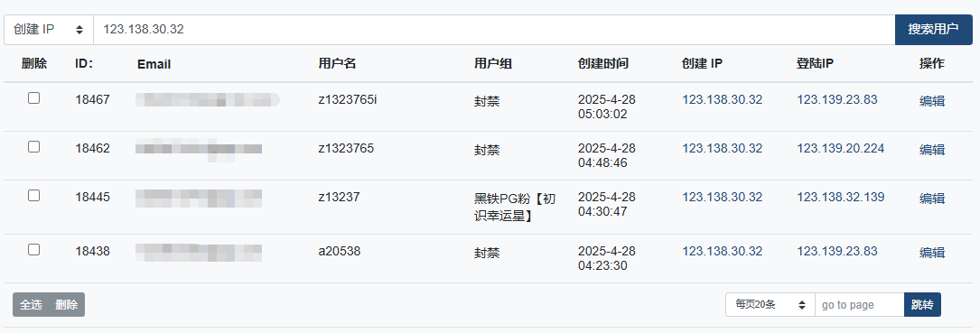Viewport: 980px width, 333px height.
Task: Click the 跳转 button
Action: 922,305
